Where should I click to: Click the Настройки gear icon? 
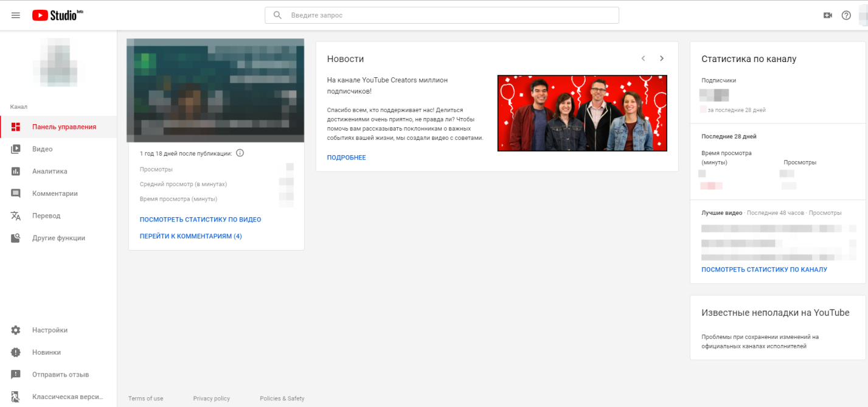click(x=16, y=330)
